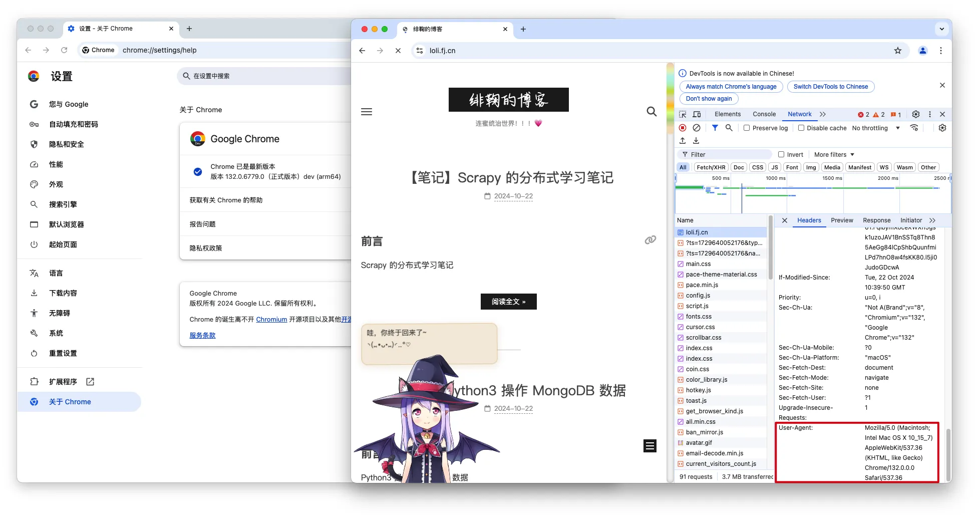Click the warnings count indicator in DevTools
The width and height of the screenshot is (980, 520).
click(879, 115)
